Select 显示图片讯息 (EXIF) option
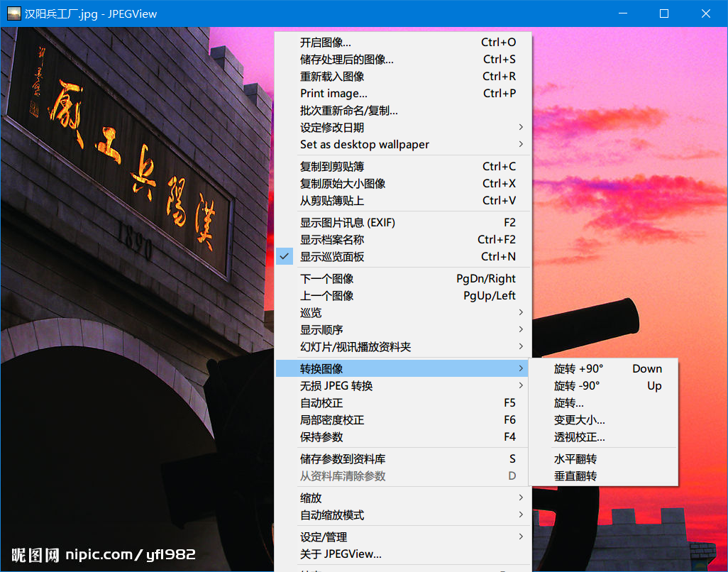The height and width of the screenshot is (572, 728). (x=347, y=223)
